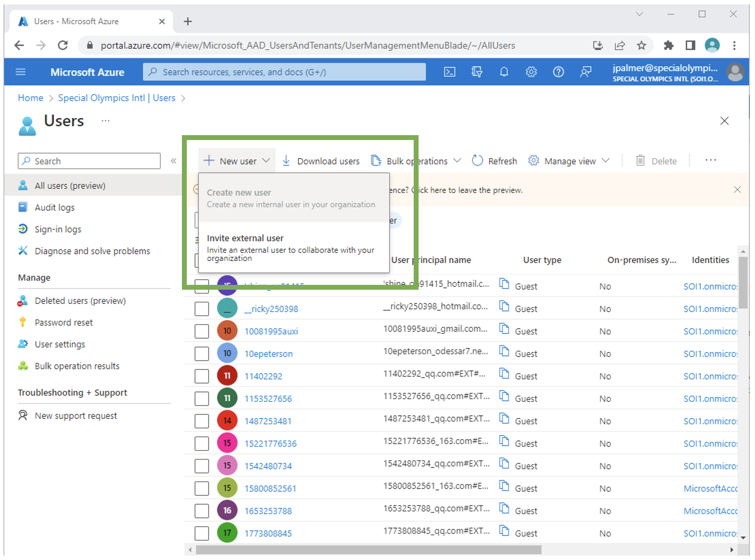
Task: Click Download users button
Action: click(x=321, y=161)
